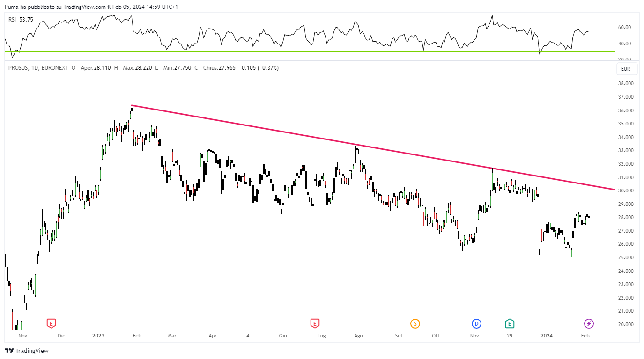This screenshot has width=644, height=359.
Task: Click the red earnings E marker near Dic
Action: [52, 323]
